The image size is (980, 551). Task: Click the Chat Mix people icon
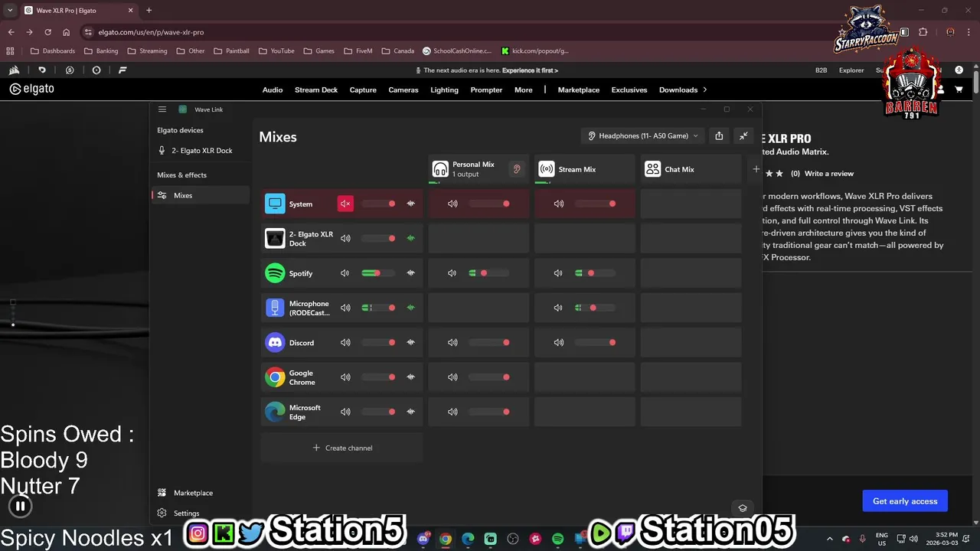tap(652, 169)
